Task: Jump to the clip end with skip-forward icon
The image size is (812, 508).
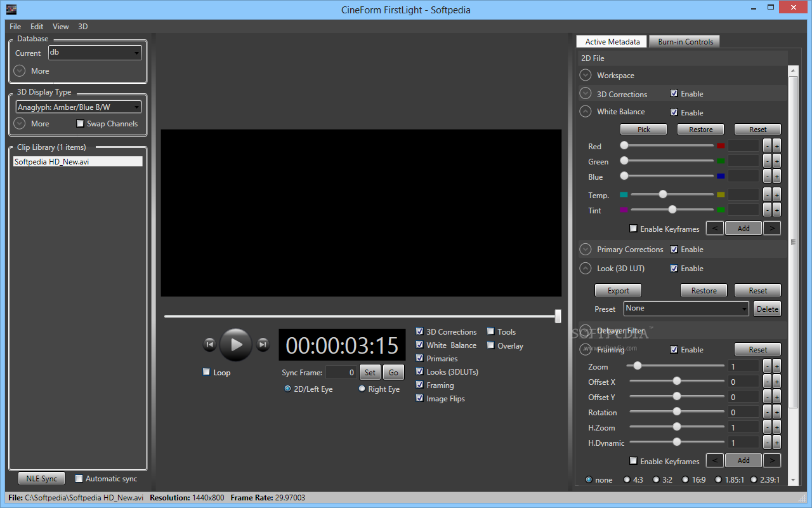Action: pos(263,345)
